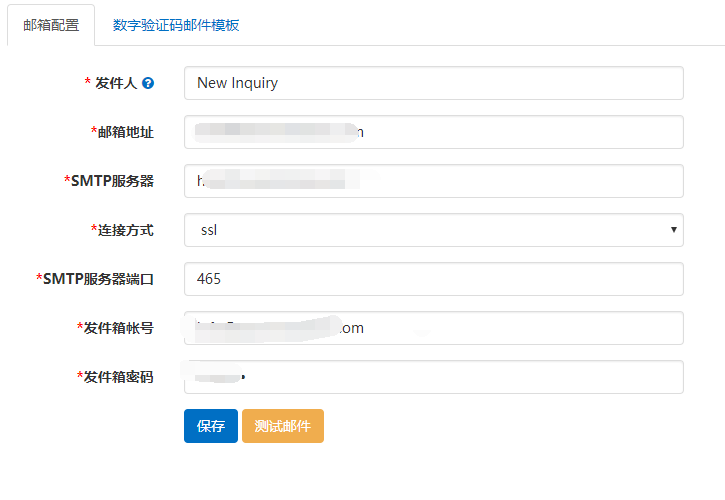Click the dropdown arrow of 连接方式
This screenshot has height=500, width=725.
click(x=674, y=230)
